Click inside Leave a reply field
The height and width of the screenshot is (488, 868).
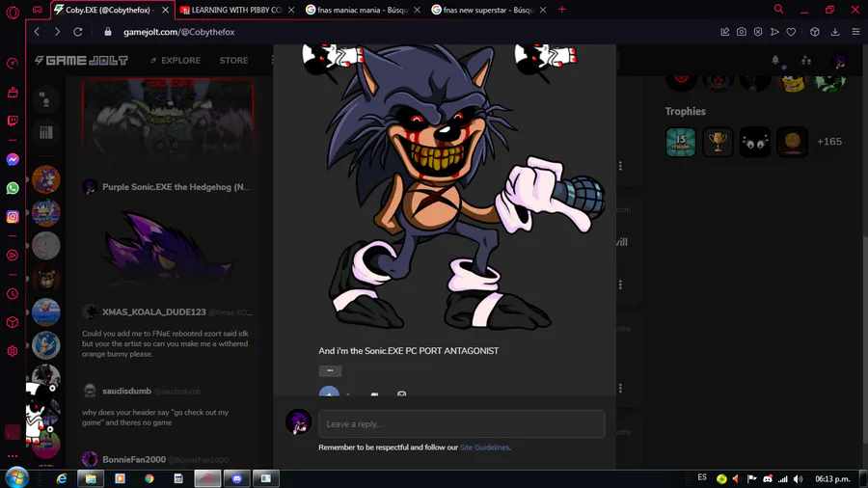coord(462,423)
